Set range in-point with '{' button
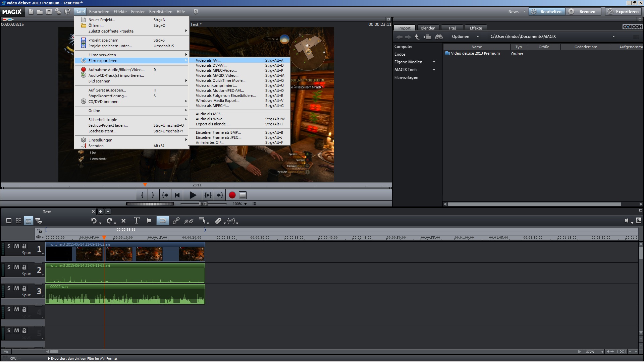Image resolution: width=644 pixels, height=362 pixels. point(142,195)
